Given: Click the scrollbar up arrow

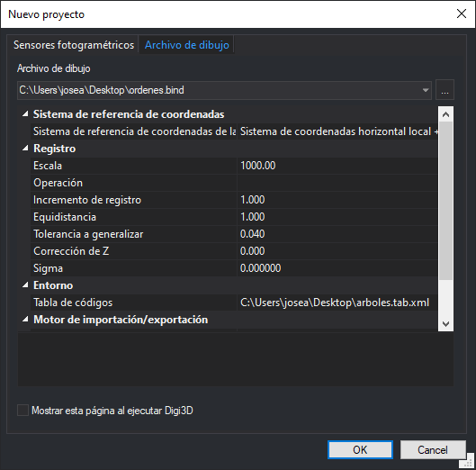Looking at the screenshot, I should [x=445, y=114].
